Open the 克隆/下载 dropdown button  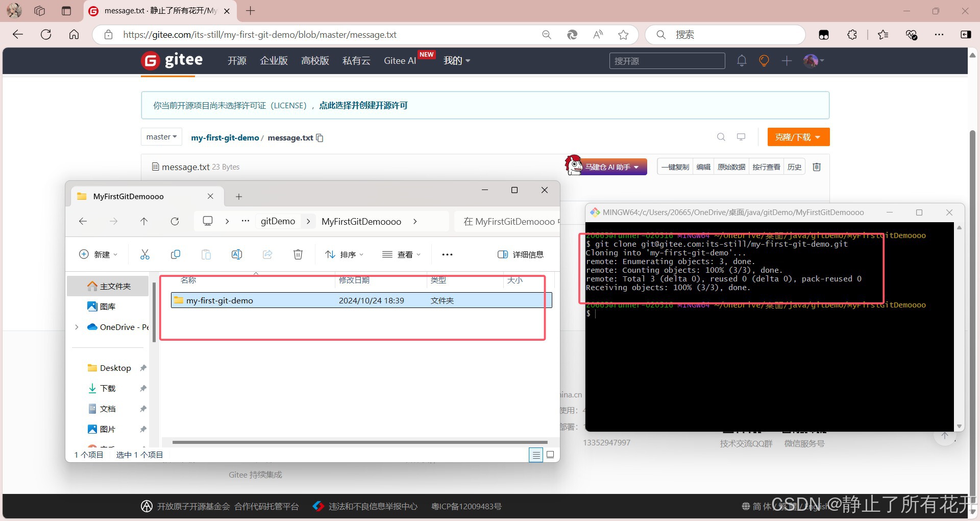798,137
